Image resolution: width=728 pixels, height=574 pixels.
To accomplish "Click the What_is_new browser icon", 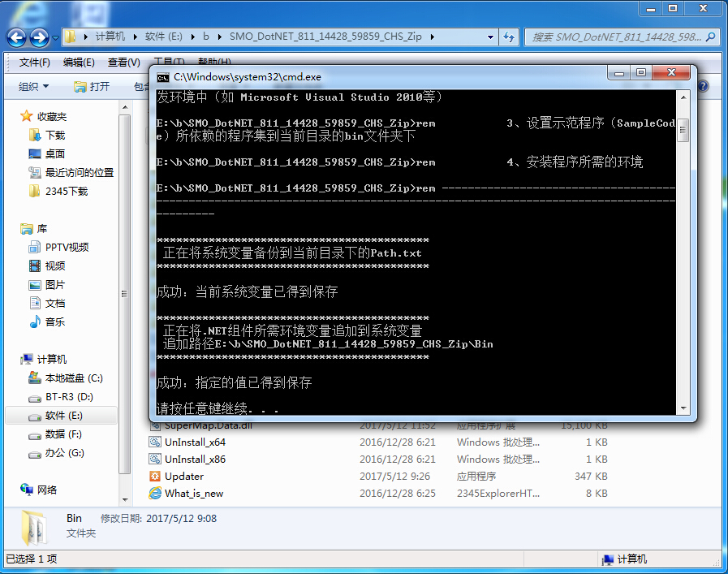I will pos(154,493).
